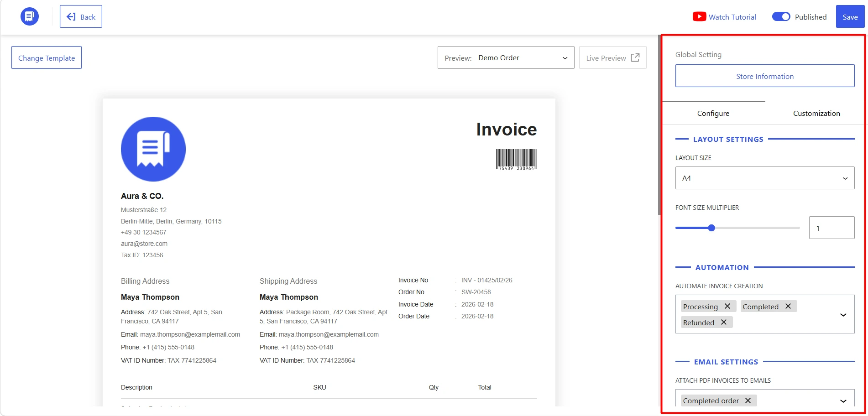Viewport: 868px width, 416px height.
Task: Click the invoice barcode image
Action: click(516, 160)
